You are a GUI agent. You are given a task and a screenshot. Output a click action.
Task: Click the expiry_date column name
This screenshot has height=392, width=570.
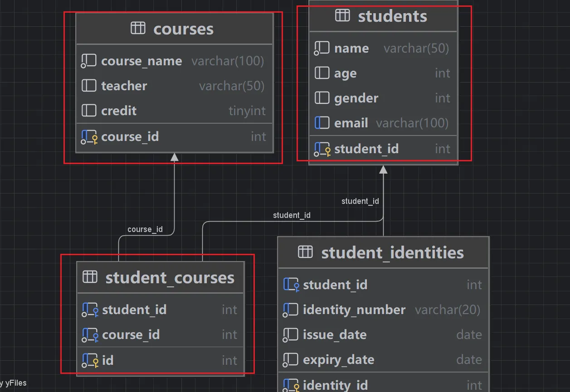(x=339, y=360)
